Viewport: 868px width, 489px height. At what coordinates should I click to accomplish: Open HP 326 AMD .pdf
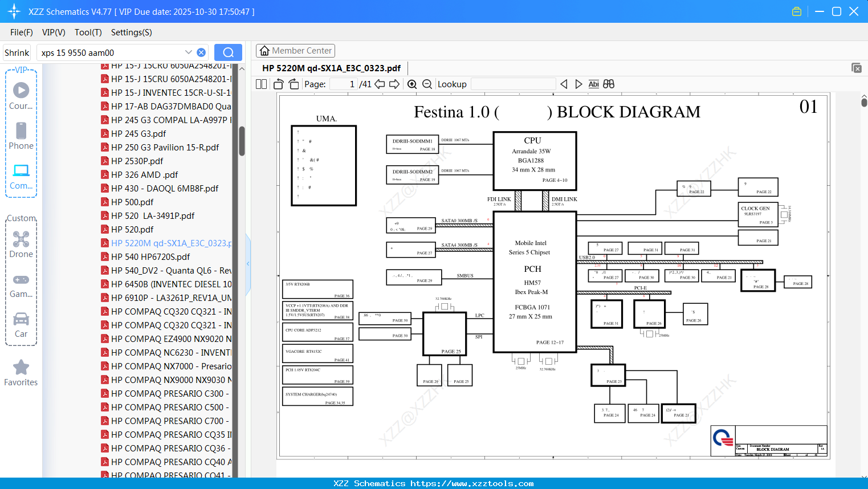[x=144, y=174]
